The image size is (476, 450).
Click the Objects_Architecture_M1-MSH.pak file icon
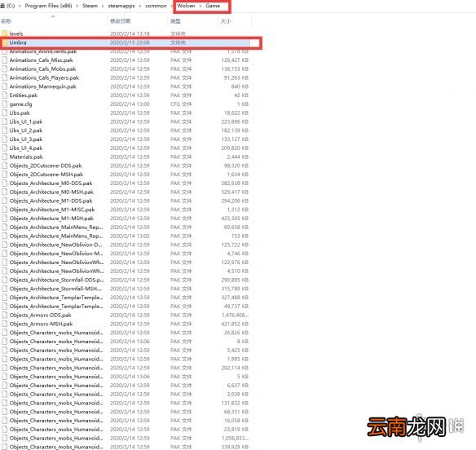pos(5,218)
